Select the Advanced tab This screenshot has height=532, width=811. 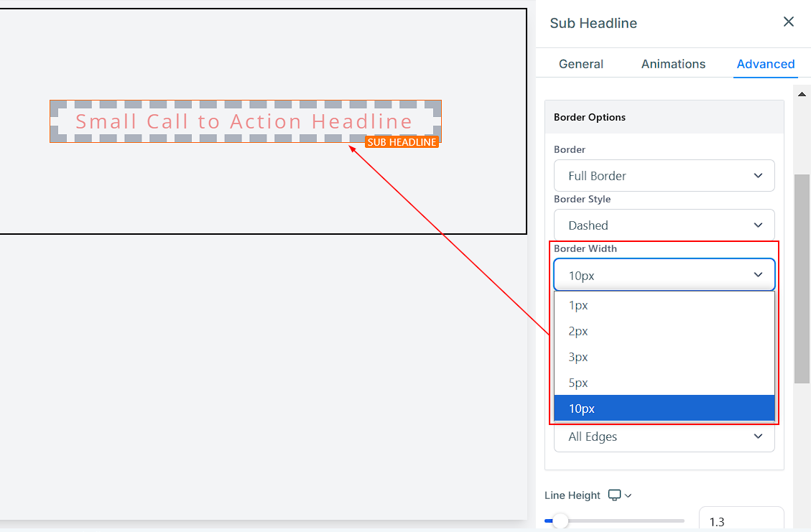[766, 64]
